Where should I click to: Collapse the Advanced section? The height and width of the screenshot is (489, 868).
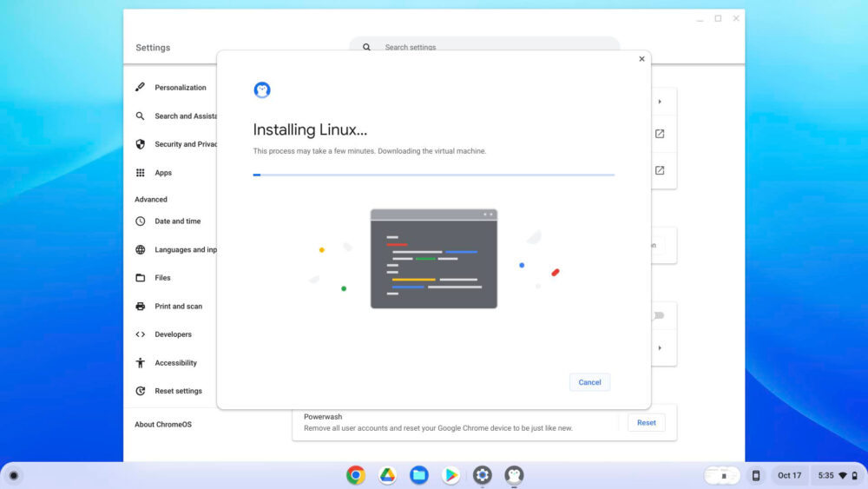coord(150,200)
